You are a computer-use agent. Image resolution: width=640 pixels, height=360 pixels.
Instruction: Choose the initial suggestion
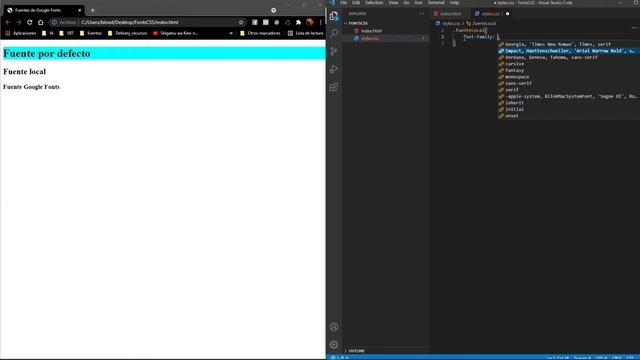(569, 109)
